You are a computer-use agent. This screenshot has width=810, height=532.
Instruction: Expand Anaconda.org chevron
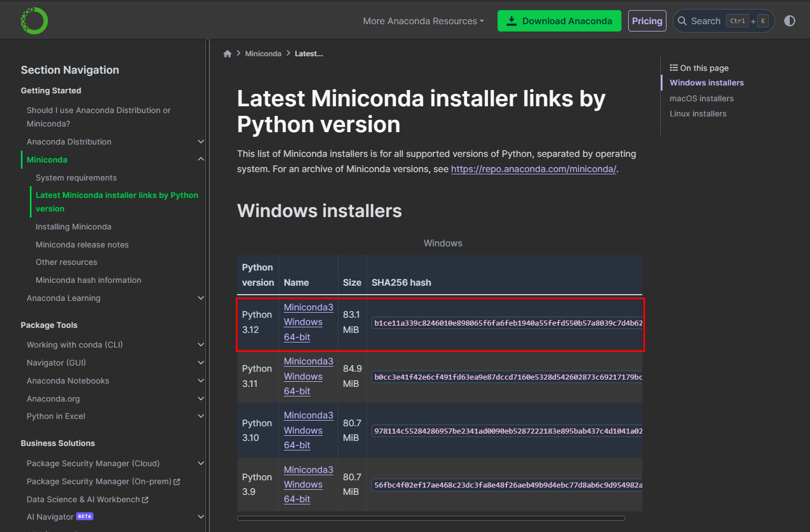201,399
